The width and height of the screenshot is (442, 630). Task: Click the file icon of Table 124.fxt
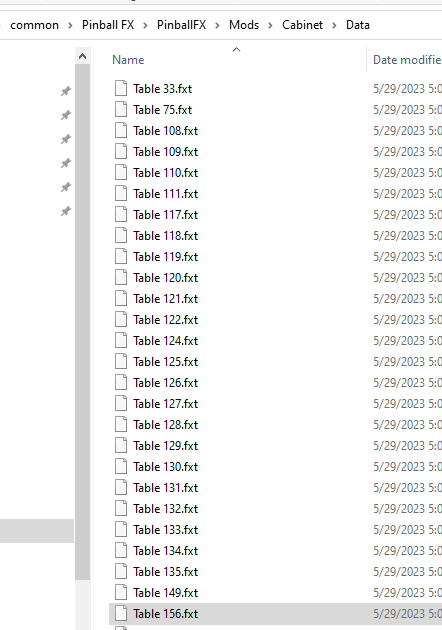coord(121,340)
